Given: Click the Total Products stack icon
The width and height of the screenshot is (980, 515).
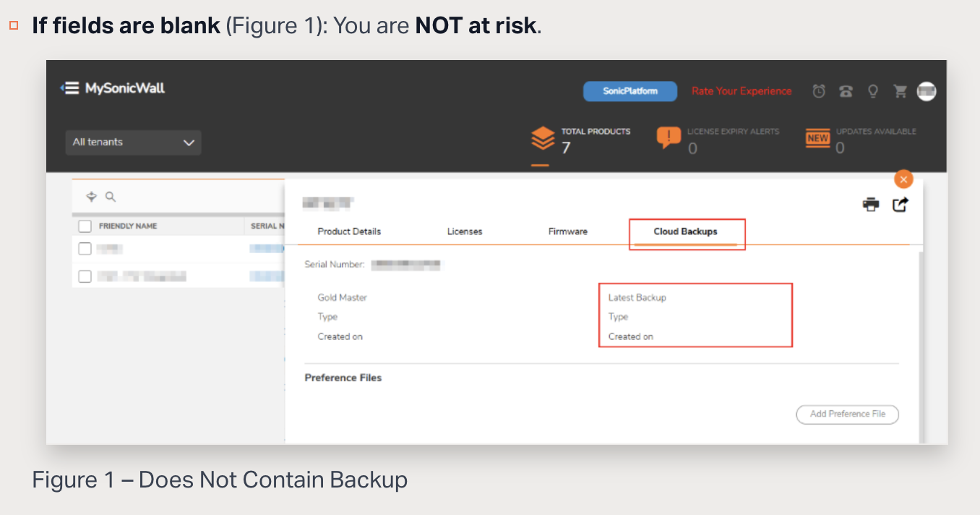Looking at the screenshot, I should 543,138.
